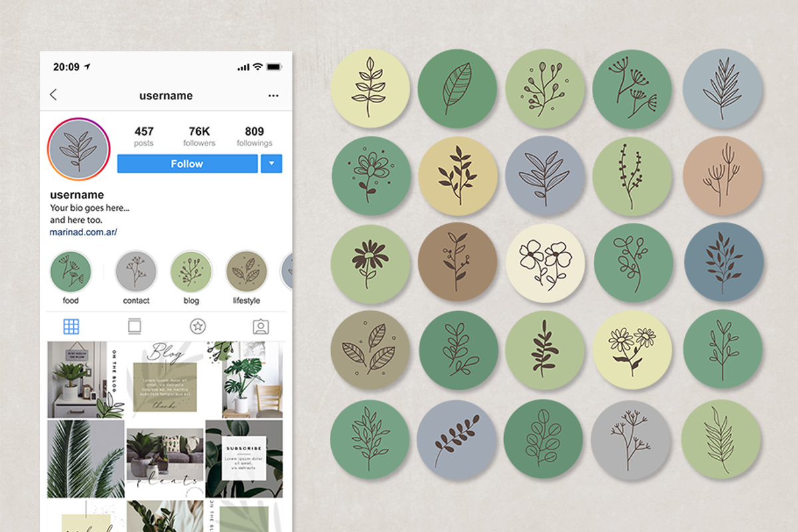Image resolution: width=798 pixels, height=532 pixels.
Task: Open the blog story highlight
Action: [x=191, y=271]
